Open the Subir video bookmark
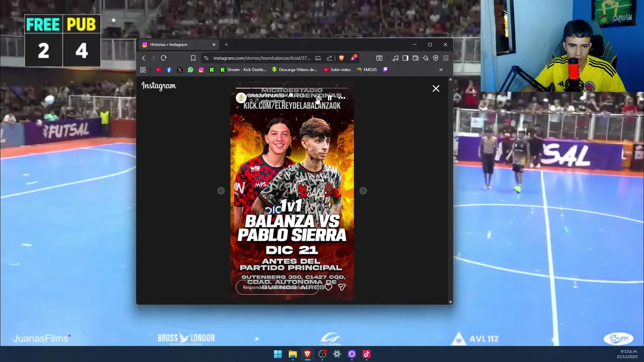Image resolution: width=644 pixels, height=362 pixels. coord(337,70)
